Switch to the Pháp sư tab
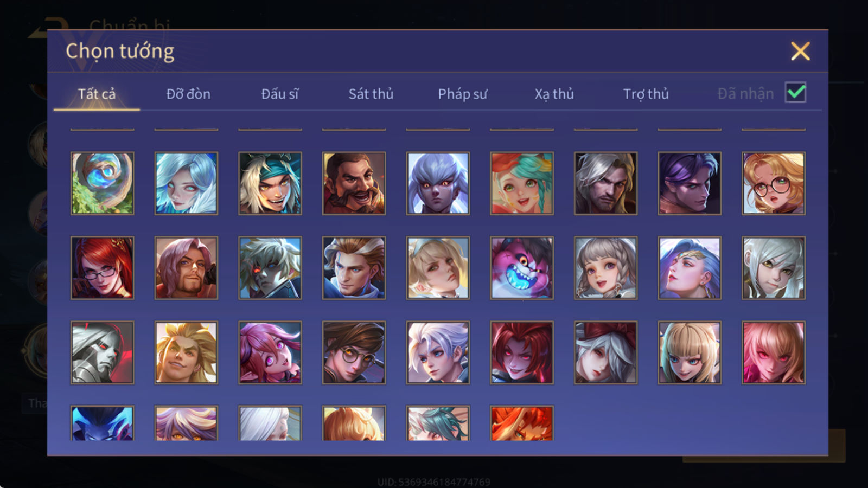This screenshot has height=488, width=868. (463, 94)
